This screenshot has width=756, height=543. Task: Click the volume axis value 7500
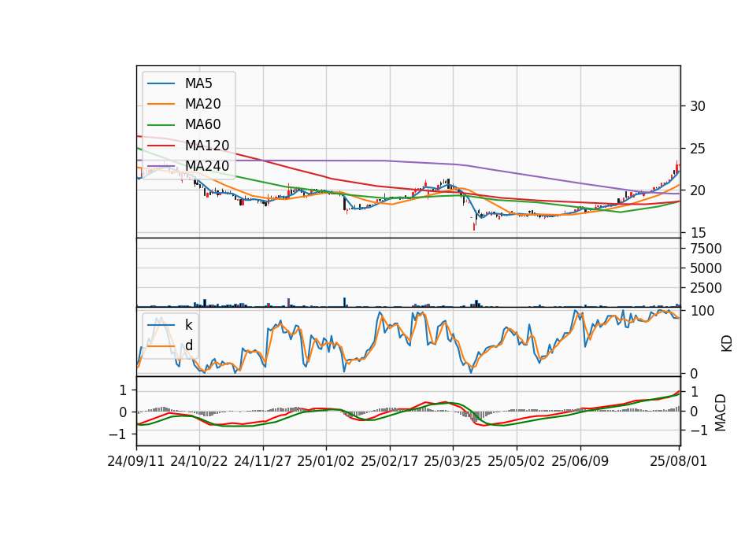coord(706,249)
